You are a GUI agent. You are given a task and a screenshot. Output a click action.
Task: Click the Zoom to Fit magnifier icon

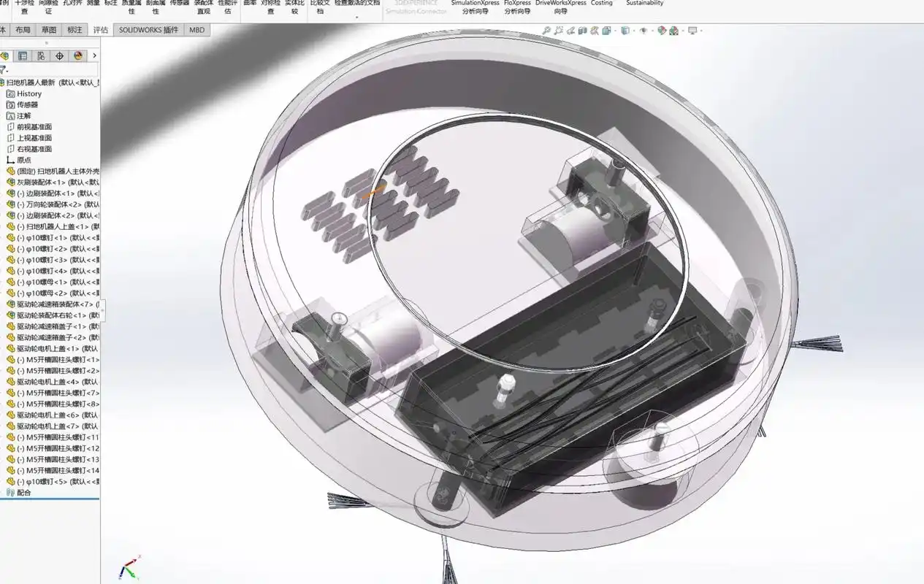(546, 31)
